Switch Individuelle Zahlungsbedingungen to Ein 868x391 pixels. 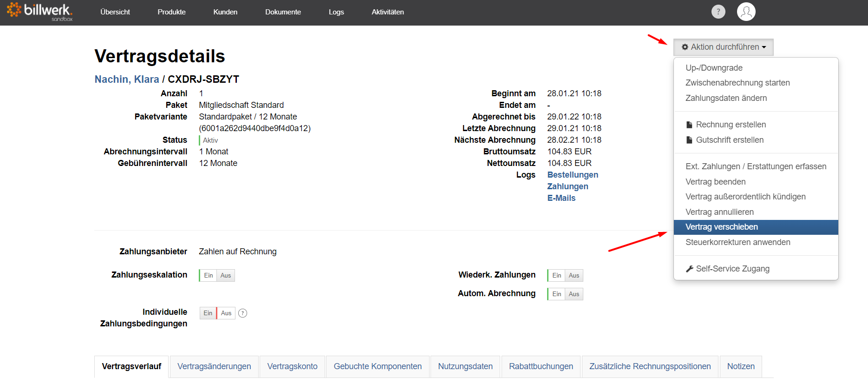pyautogui.click(x=208, y=313)
